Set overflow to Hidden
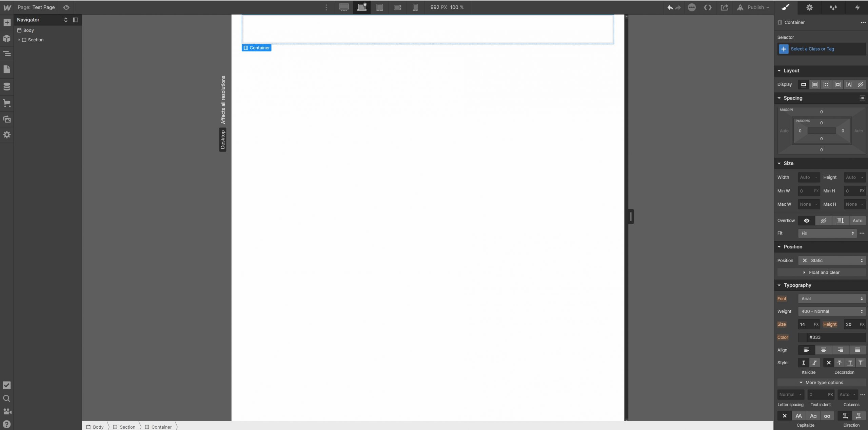 click(824, 221)
